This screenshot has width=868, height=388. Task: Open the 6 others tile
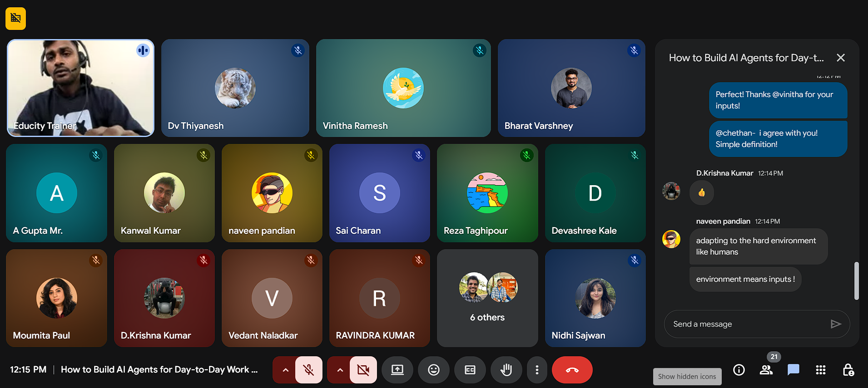[487, 298]
